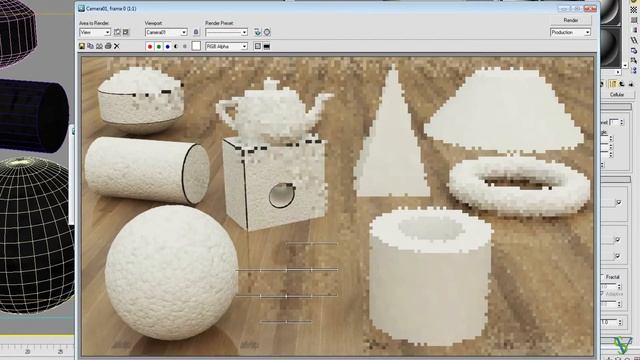This screenshot has height=360, width=640.
Task: Click the Select by Material icon
Action: click(633, 61)
